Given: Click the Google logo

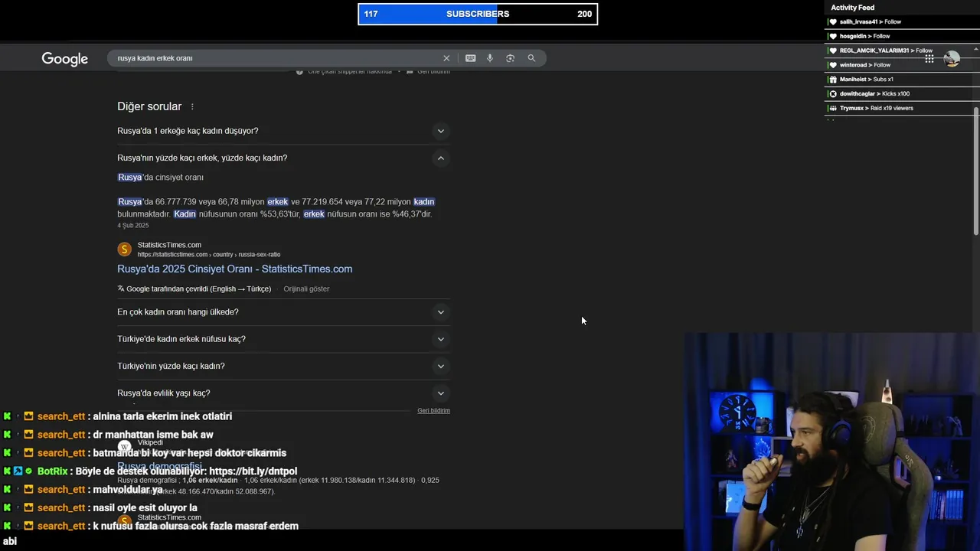Looking at the screenshot, I should pyautogui.click(x=64, y=59).
